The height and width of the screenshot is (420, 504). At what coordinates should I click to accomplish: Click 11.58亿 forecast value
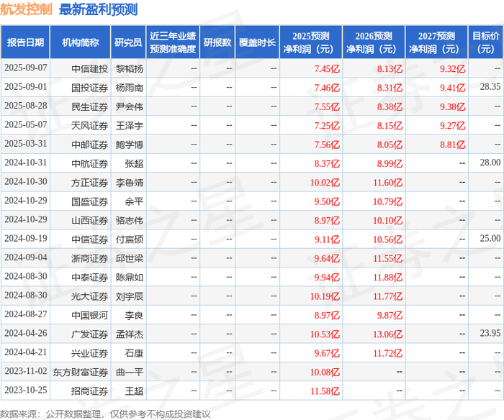[x=325, y=391]
